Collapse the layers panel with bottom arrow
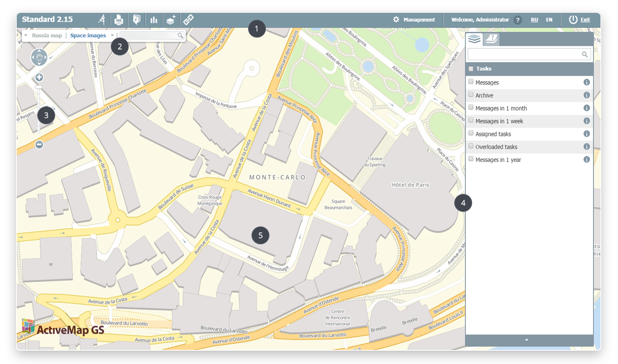The image size is (618, 364). click(x=526, y=340)
